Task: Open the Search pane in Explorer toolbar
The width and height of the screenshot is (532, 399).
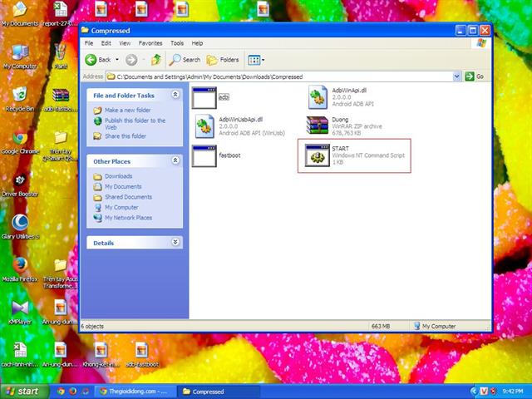Action: tap(185, 60)
